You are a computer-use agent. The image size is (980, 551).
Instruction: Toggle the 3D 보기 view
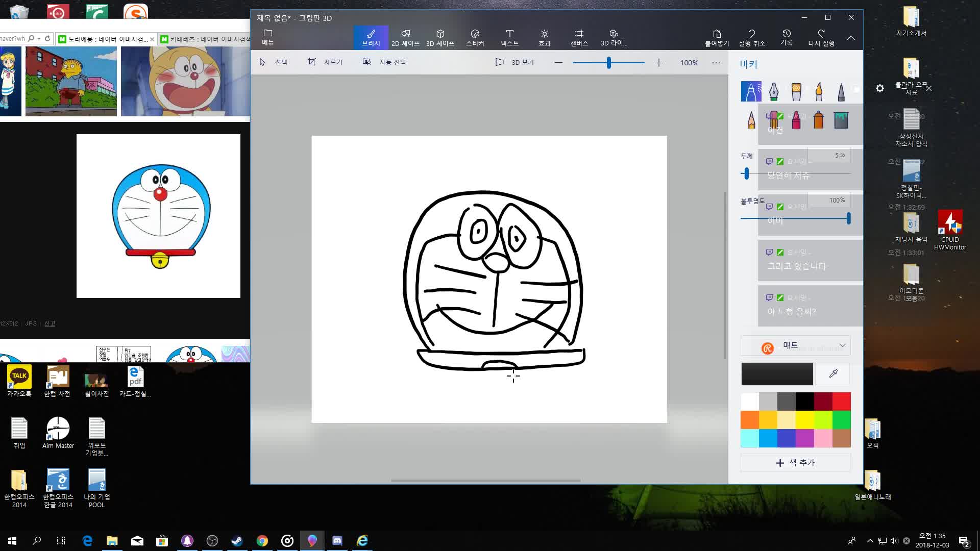click(x=514, y=62)
